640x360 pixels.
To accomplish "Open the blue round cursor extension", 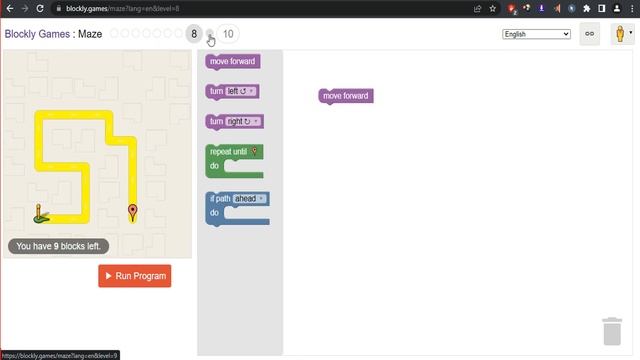I will point(571,9).
